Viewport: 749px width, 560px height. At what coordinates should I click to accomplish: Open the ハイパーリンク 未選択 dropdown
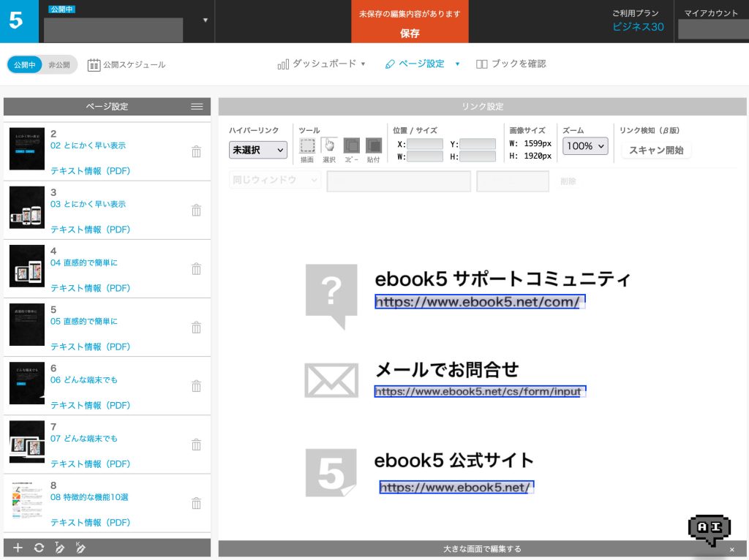click(x=258, y=150)
